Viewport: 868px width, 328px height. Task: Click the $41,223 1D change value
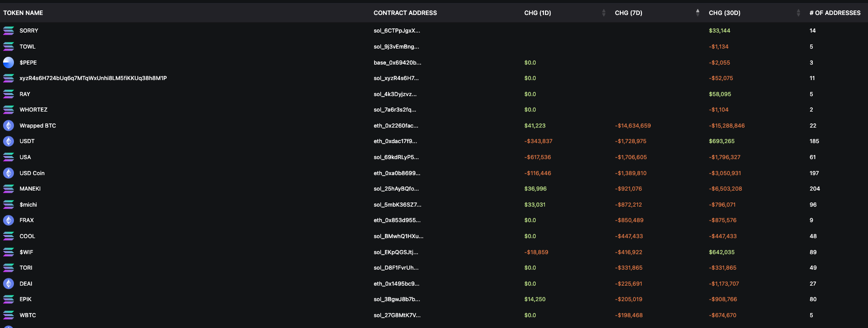pyautogui.click(x=535, y=126)
